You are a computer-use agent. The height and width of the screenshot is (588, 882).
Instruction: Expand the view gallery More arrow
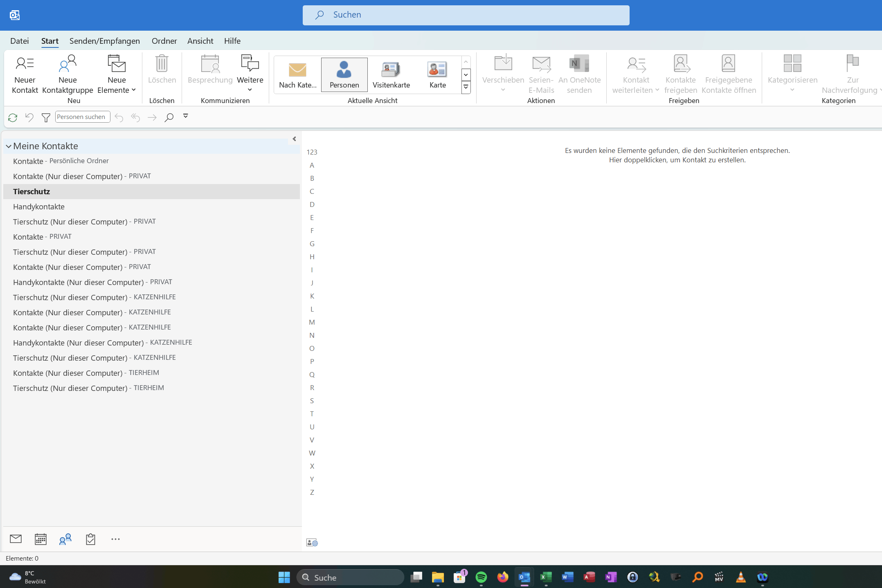(x=466, y=87)
